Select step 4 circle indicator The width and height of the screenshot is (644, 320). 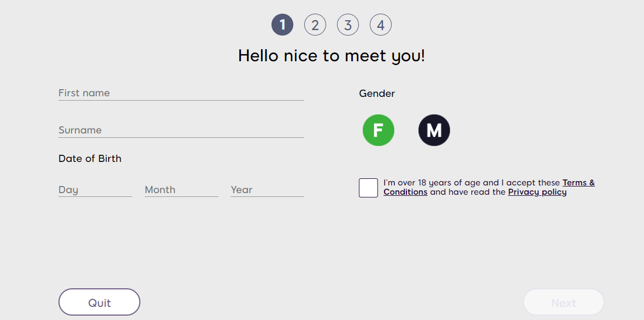point(381,25)
